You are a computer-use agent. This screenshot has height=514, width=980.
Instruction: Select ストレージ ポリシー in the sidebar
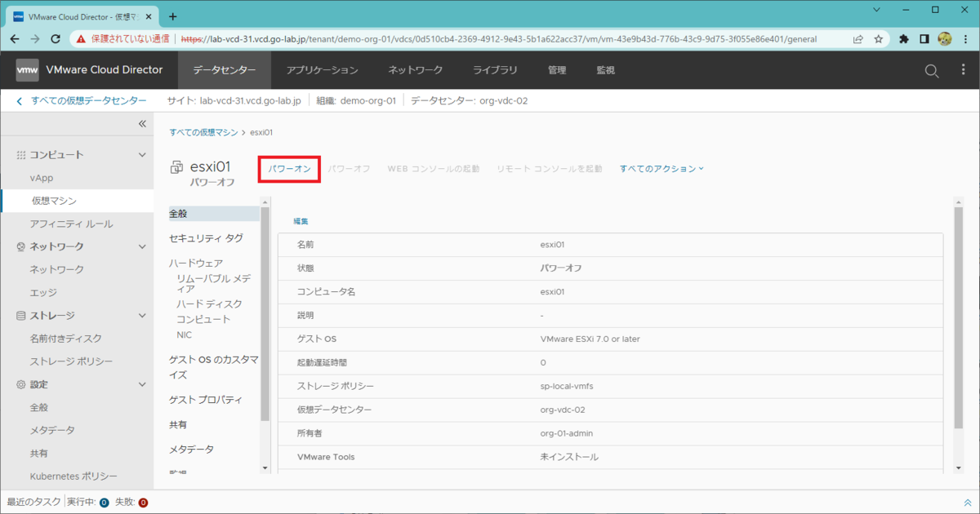click(x=71, y=361)
